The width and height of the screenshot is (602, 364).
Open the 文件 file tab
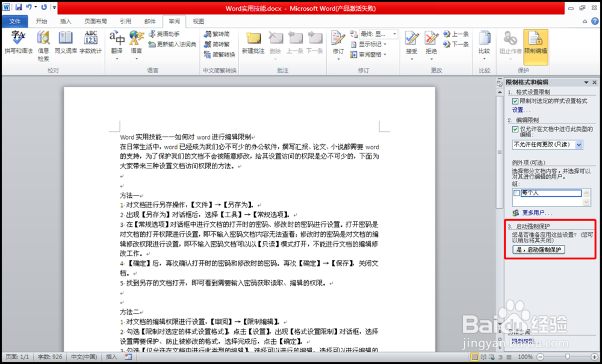[x=15, y=22]
